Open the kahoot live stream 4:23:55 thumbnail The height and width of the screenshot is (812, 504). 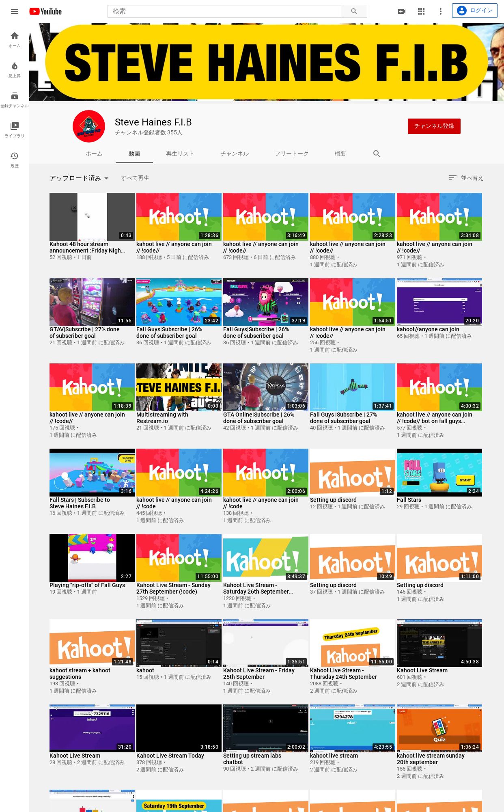pos(353,728)
